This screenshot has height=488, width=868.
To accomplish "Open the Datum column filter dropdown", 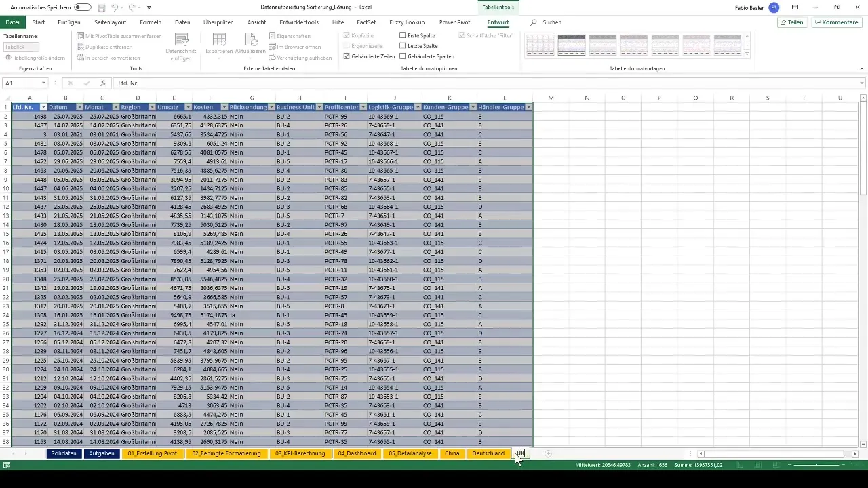I will (79, 107).
